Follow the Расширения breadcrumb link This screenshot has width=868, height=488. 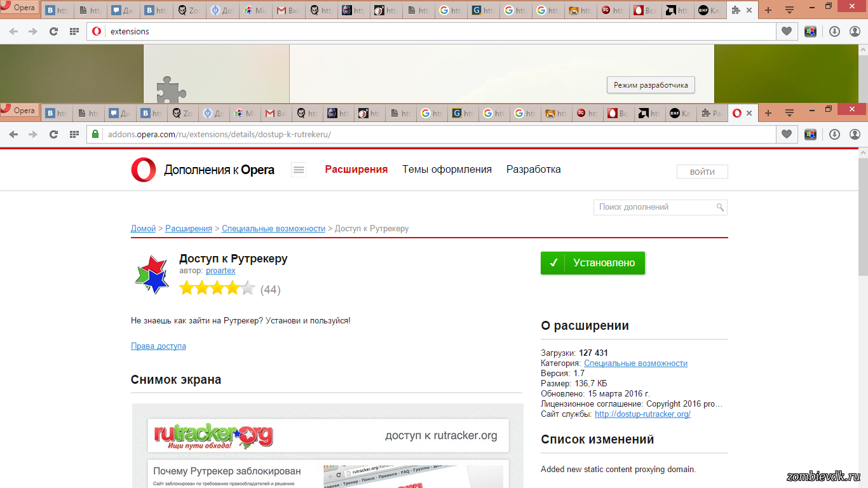tap(189, 228)
